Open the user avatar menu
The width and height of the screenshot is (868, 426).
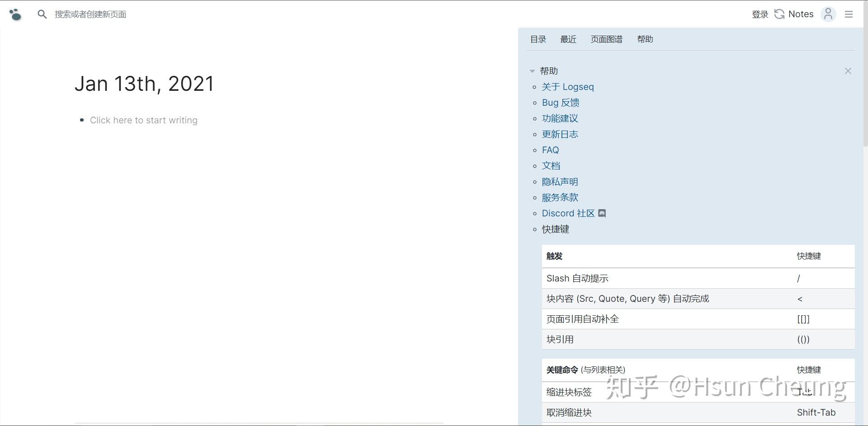pos(828,14)
